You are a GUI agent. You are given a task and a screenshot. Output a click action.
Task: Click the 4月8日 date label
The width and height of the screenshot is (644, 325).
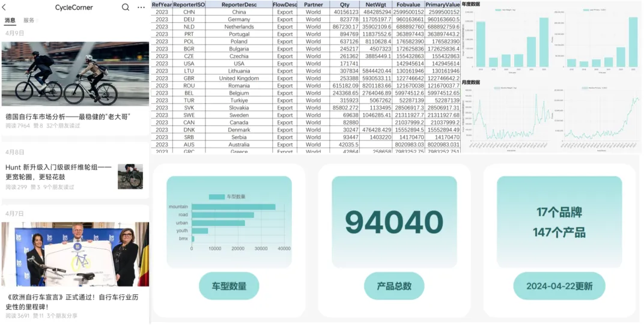tap(15, 152)
